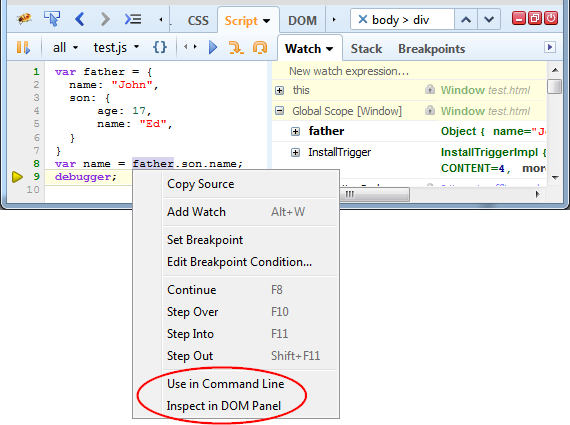Click the break on next pause icon
The width and height of the screenshot is (570, 425).
tap(23, 48)
